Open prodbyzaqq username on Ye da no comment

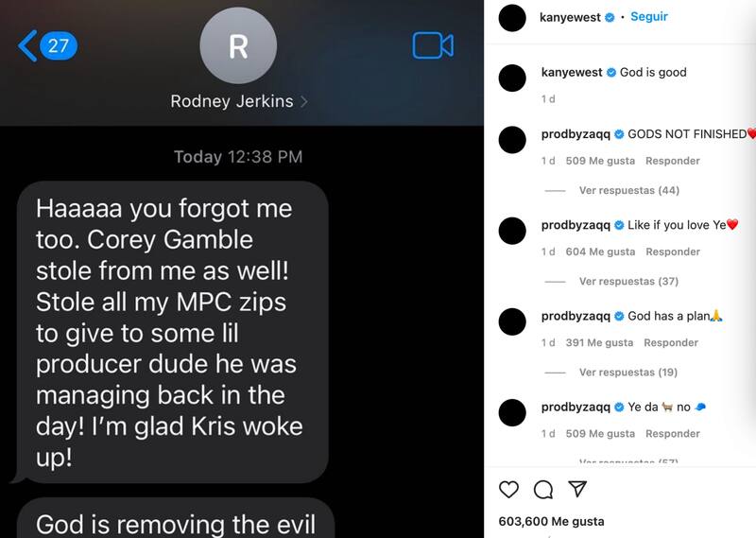576,408
